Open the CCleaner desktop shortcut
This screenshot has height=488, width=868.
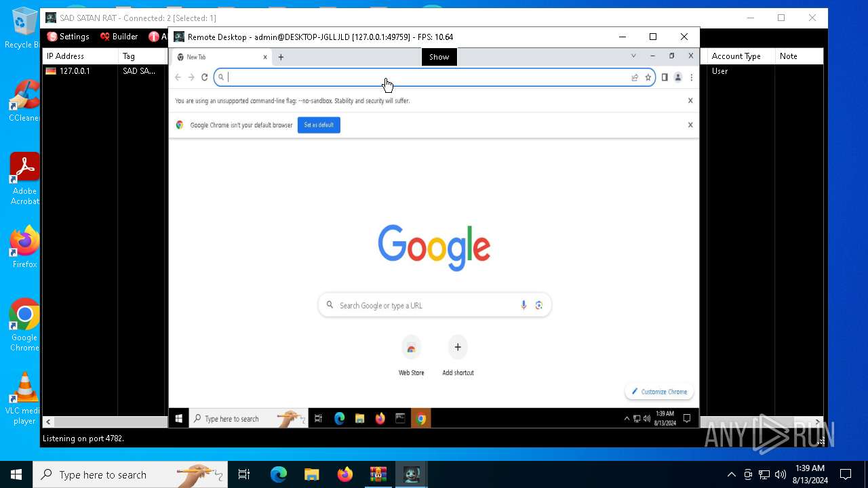(x=24, y=101)
